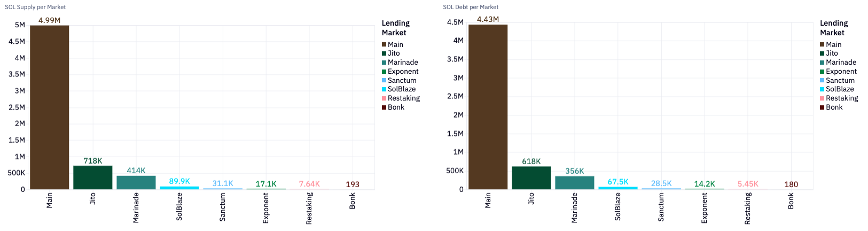Click the Jito legend swatch in SOL Debt chart

(822, 53)
